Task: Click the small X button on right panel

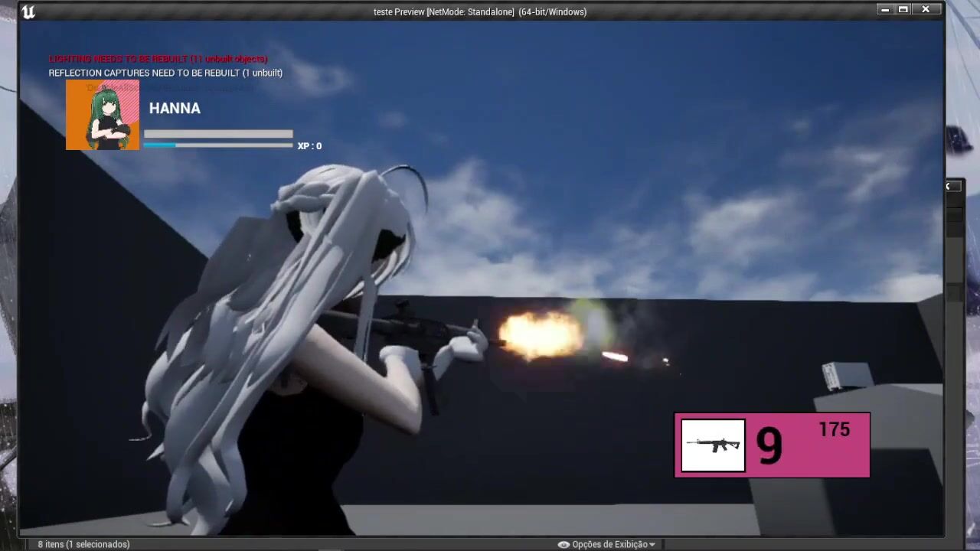Action: (x=948, y=186)
